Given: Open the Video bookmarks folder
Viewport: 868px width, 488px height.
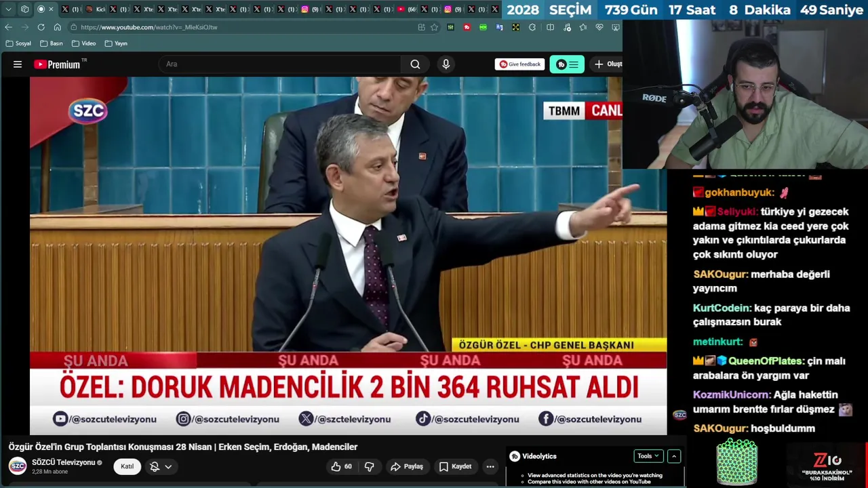Looking at the screenshot, I should (x=83, y=43).
